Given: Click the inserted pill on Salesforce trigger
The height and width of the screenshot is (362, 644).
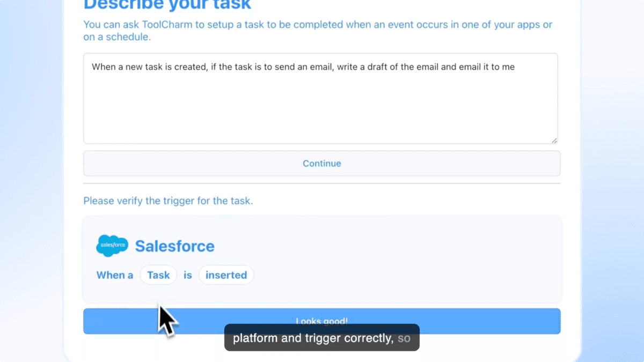Looking at the screenshot, I should pyautogui.click(x=226, y=275).
